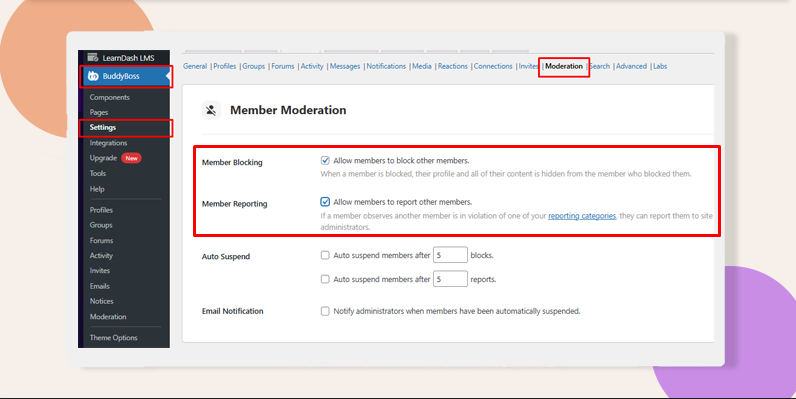
Task: Go to Integrations in sidebar
Action: (108, 143)
